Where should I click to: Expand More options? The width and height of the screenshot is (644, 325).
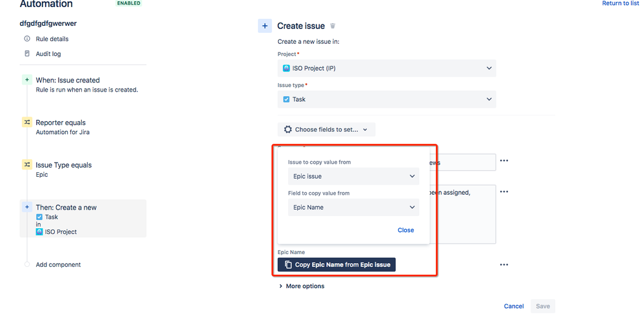pos(302,286)
